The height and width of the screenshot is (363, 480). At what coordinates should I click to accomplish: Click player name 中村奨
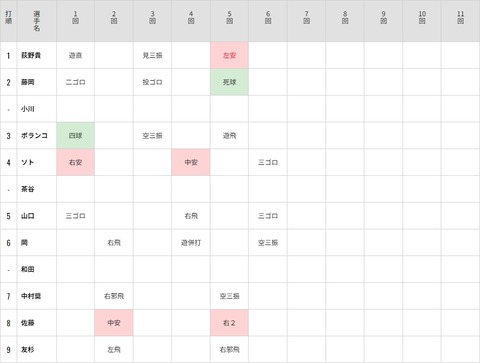[x=31, y=296]
